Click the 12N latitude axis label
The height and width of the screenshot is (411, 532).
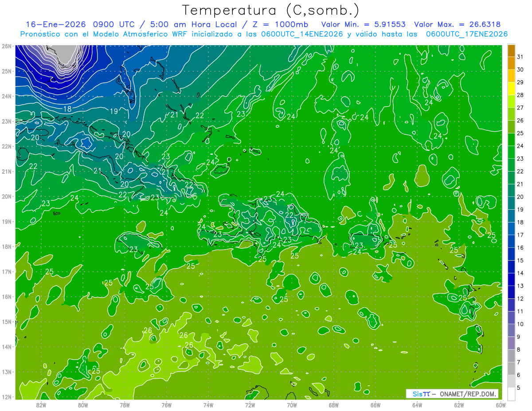point(6,397)
